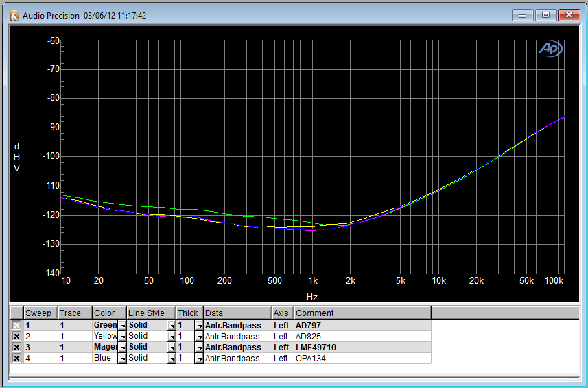The width and height of the screenshot is (588, 388).
Task: Open the Magenta color dropdown for LME49710
Action: click(122, 347)
